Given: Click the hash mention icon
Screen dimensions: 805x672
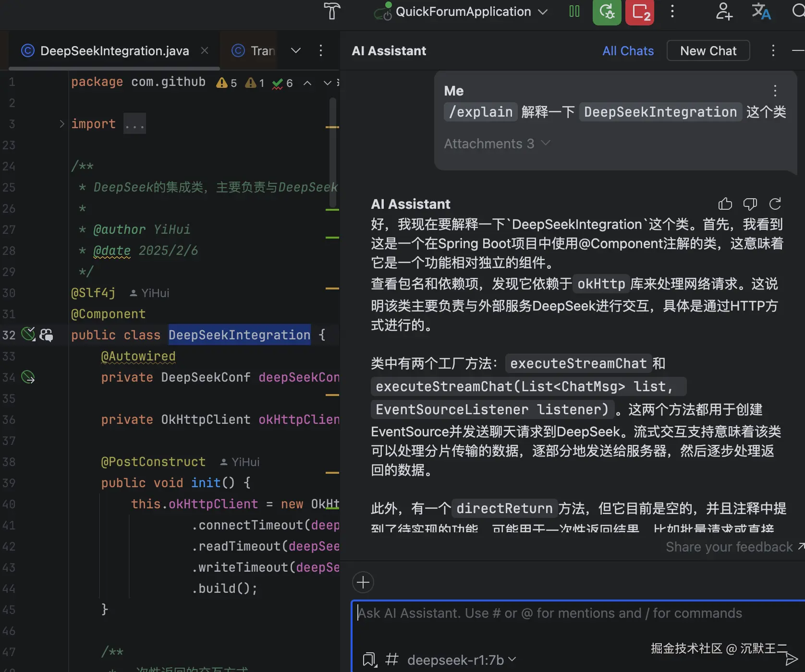Looking at the screenshot, I should (x=392, y=660).
